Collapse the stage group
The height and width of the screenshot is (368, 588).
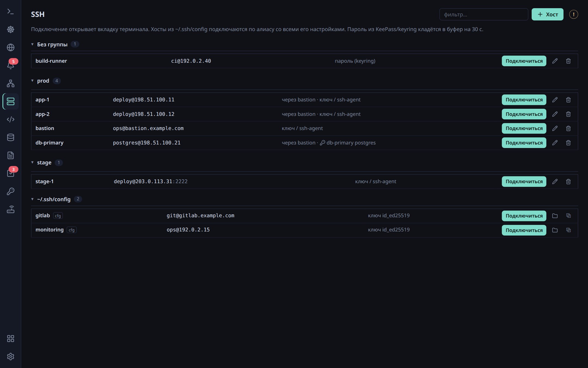click(32, 162)
